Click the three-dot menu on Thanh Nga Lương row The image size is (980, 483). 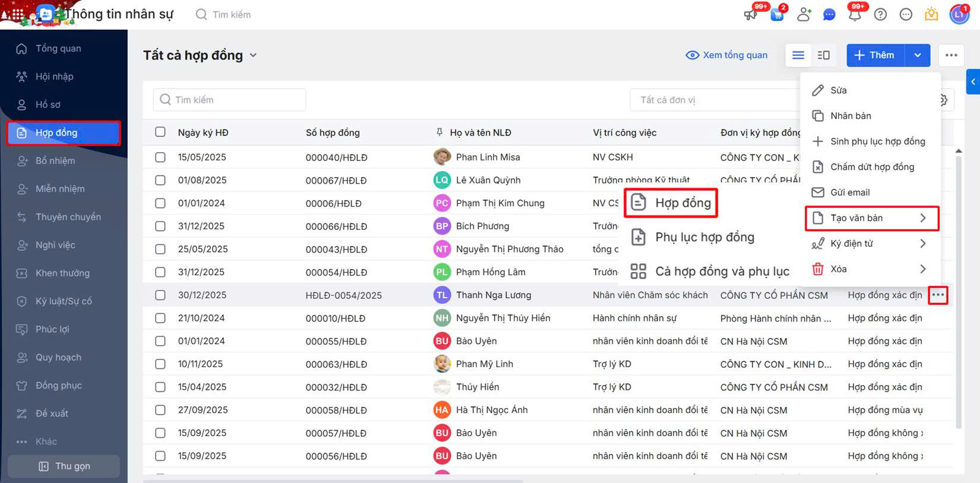(938, 295)
